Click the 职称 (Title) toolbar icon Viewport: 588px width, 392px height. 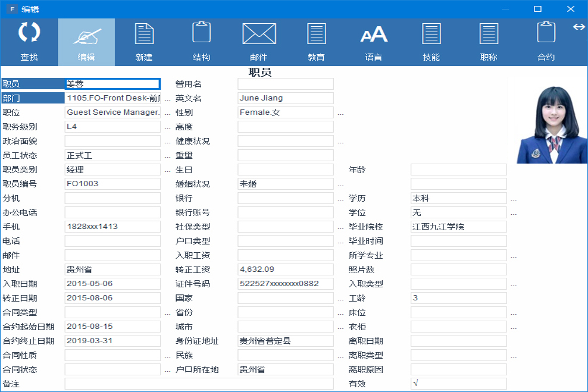click(489, 33)
